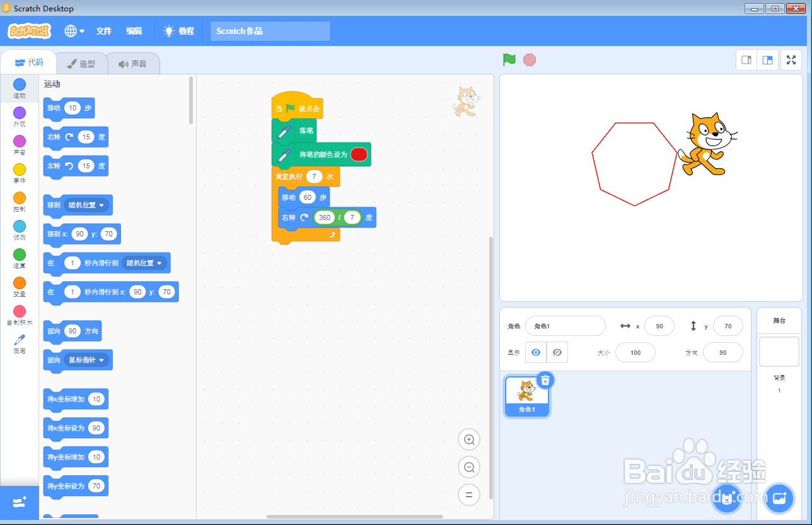This screenshot has height=525, width=812.
Task: Click the red pen color swatch
Action: pos(359,154)
